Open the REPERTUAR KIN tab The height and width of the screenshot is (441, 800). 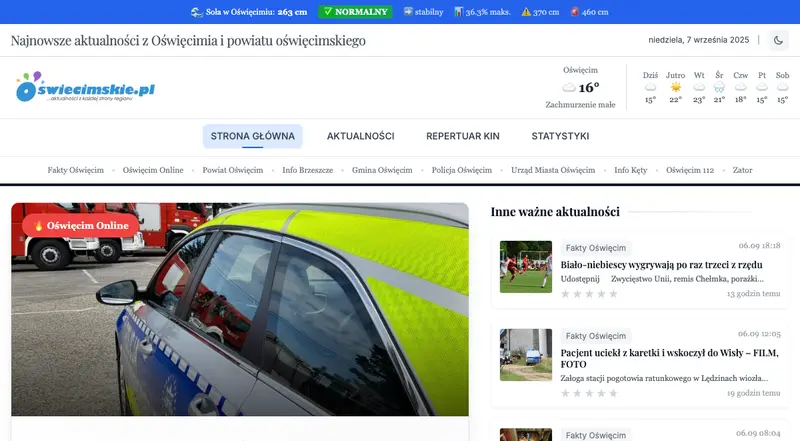tap(463, 136)
